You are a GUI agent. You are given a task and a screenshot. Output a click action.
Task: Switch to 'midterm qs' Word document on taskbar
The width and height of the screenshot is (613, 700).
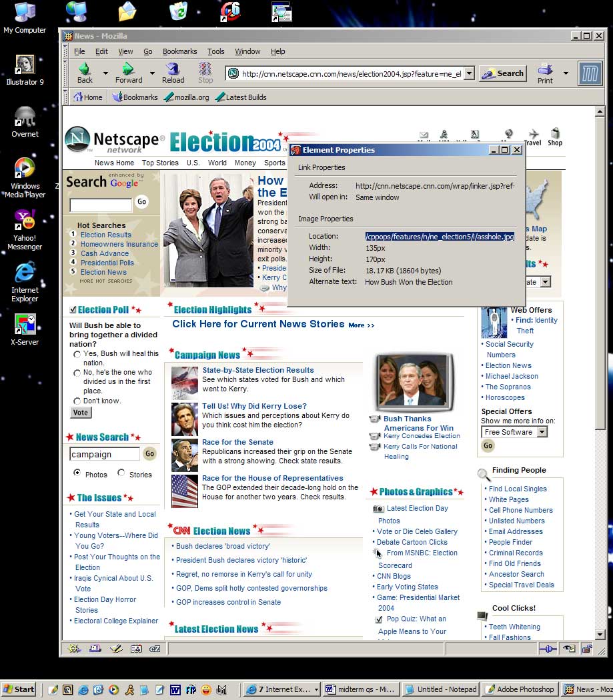point(360,689)
